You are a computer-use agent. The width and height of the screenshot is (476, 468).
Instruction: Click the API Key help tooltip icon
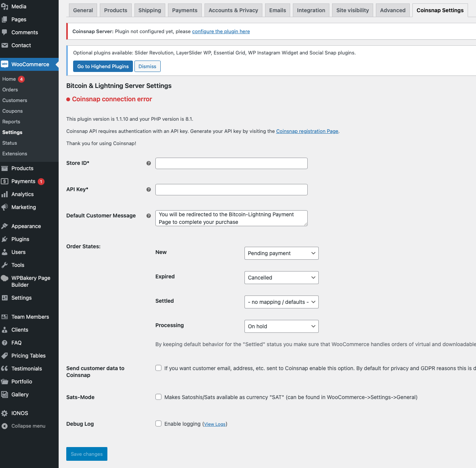tap(149, 190)
